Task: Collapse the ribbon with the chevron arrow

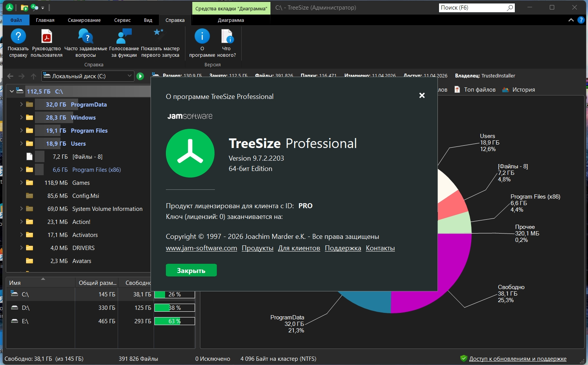Action: (571, 20)
